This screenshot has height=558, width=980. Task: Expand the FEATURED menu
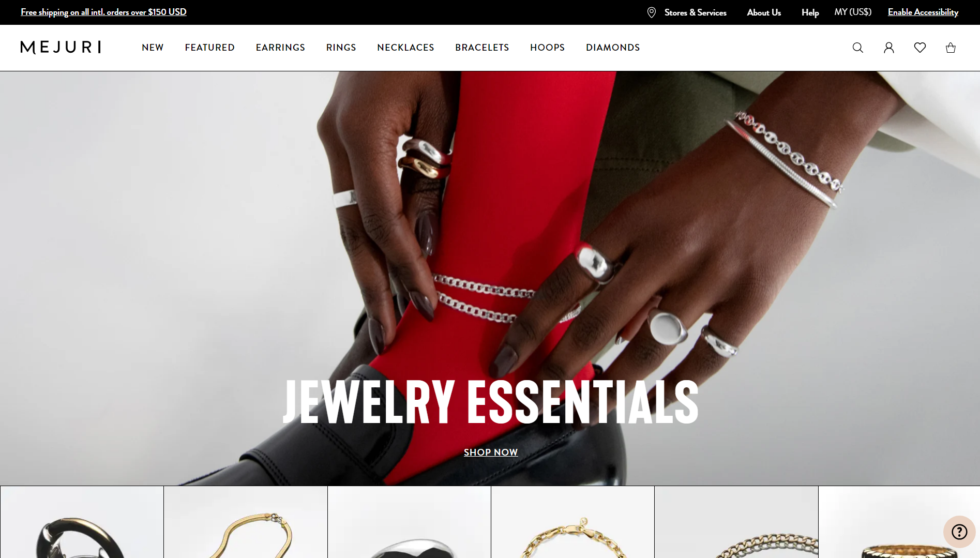210,48
